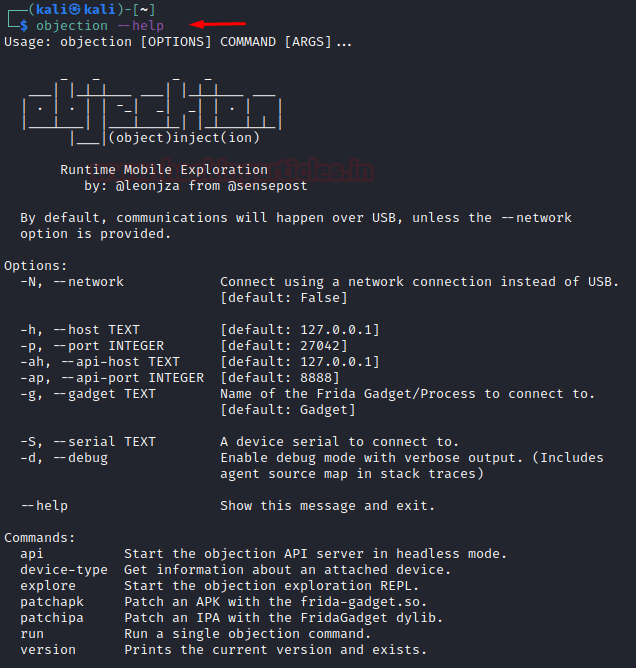Click the default port value 27042

320,346
